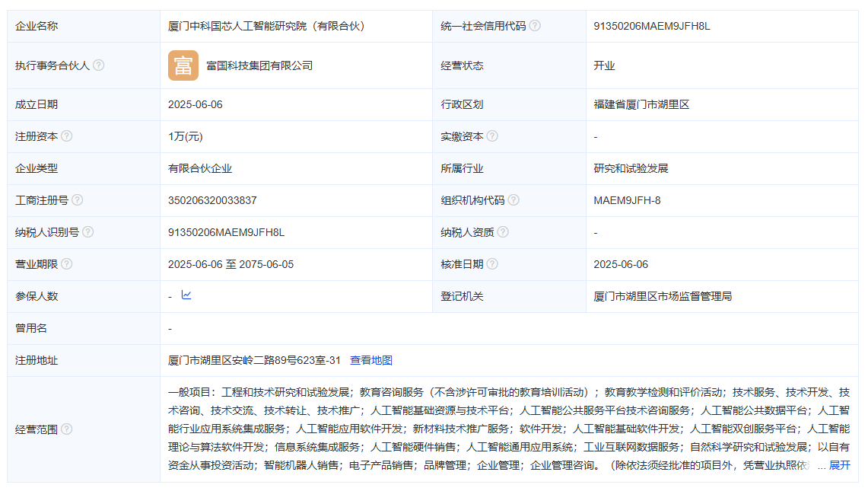Image resolution: width=868 pixels, height=488 pixels.
Task: Click the 行政区划 label cell
Action: 509,105
